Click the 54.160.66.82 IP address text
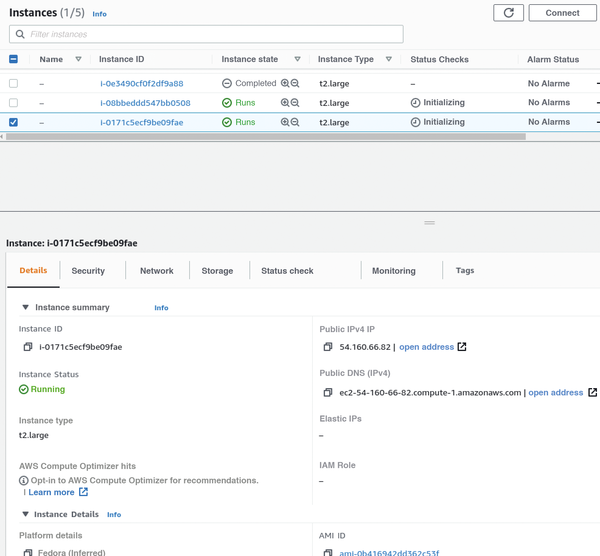The height and width of the screenshot is (556, 600). click(x=365, y=347)
